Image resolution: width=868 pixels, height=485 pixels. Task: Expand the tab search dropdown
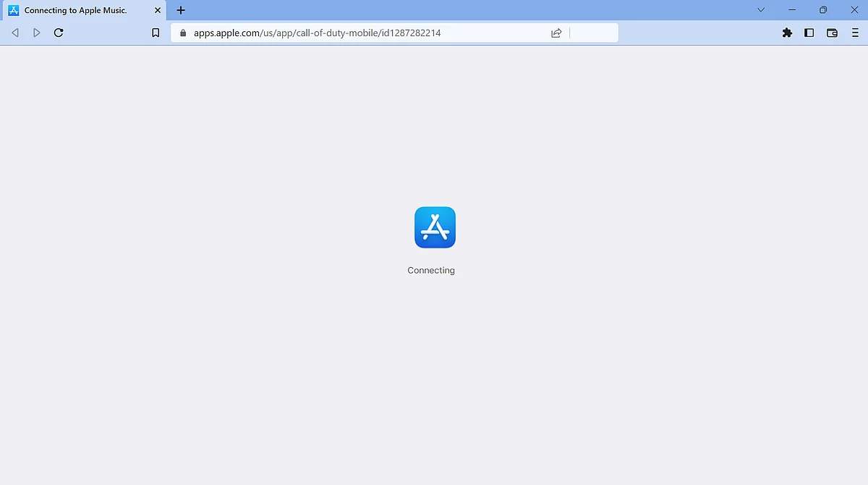point(761,10)
